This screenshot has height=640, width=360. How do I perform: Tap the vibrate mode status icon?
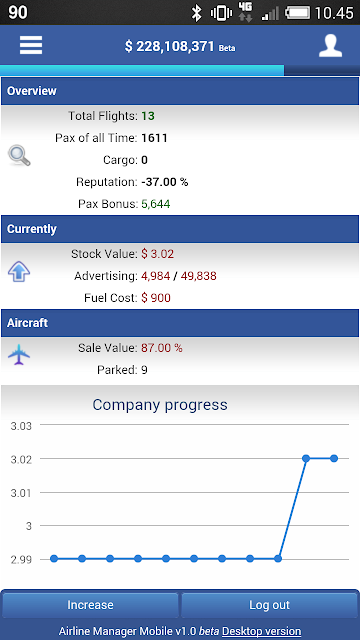pos(221,13)
